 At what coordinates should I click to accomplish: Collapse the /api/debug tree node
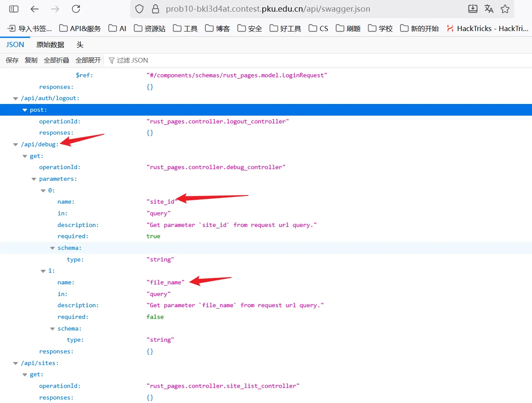[16, 145]
